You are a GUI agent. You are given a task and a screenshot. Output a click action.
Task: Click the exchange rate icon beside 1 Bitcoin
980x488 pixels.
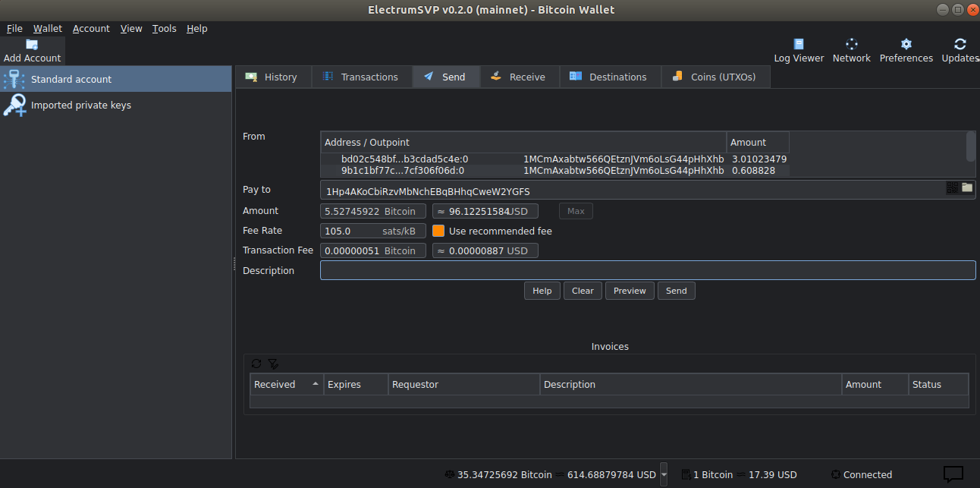click(x=686, y=474)
